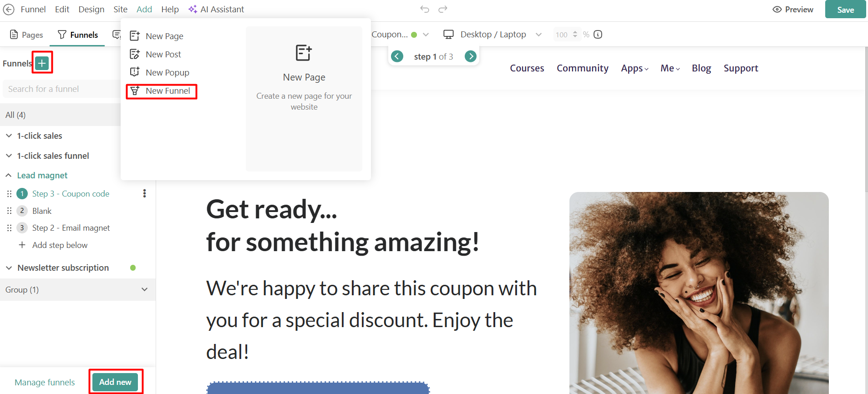The height and width of the screenshot is (394, 868).
Task: Click the comments tab icon next to Funnels
Action: pyautogui.click(x=117, y=35)
